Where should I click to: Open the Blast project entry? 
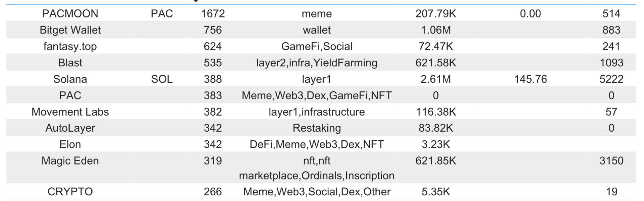70,63
